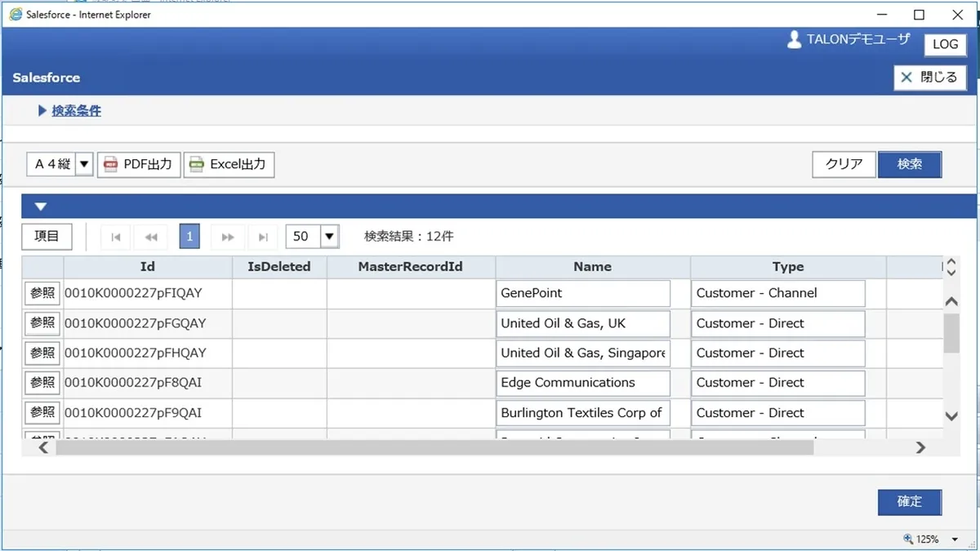Go to the next page arrow
Image resolution: width=980 pixels, height=551 pixels.
point(228,237)
